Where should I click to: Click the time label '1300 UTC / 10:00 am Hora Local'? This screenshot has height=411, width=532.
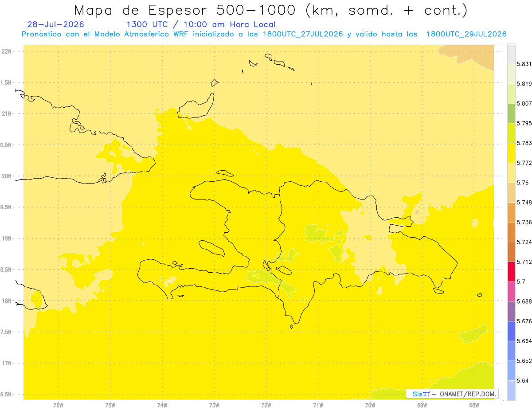point(201,24)
